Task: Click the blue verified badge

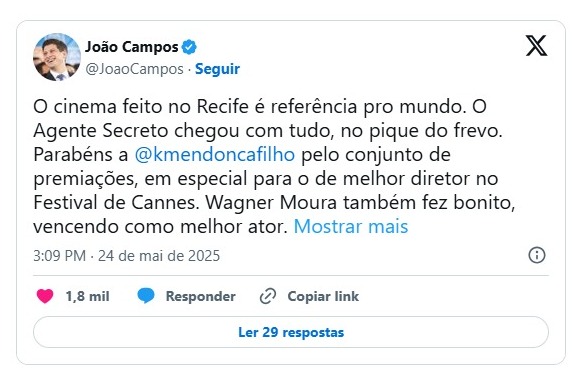Action: click(189, 47)
